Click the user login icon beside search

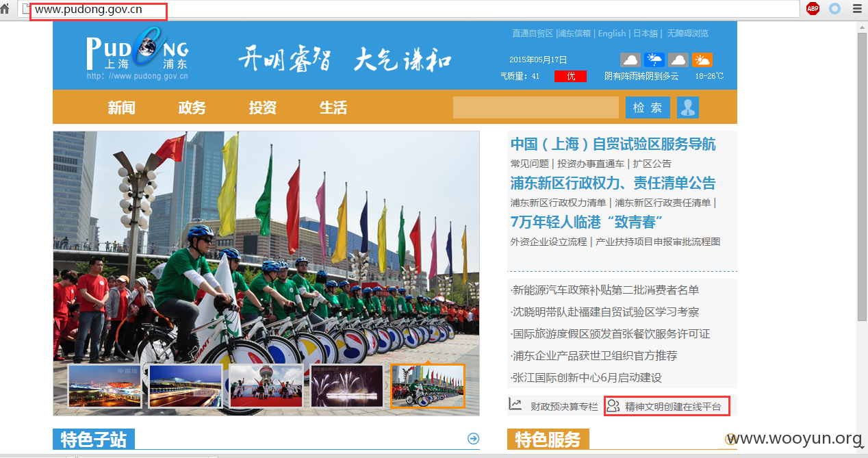[688, 107]
